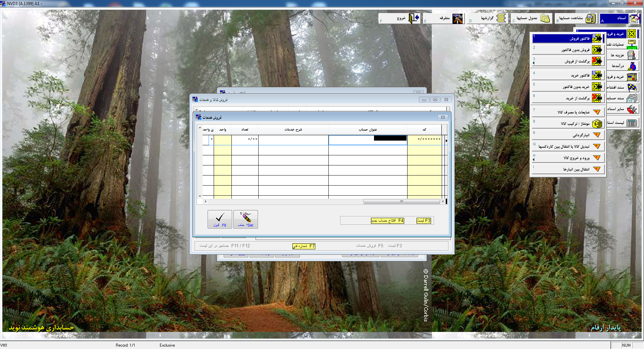Click the سند افتتاحیه checkered flag icon
The image size is (644, 349).
(632, 88)
